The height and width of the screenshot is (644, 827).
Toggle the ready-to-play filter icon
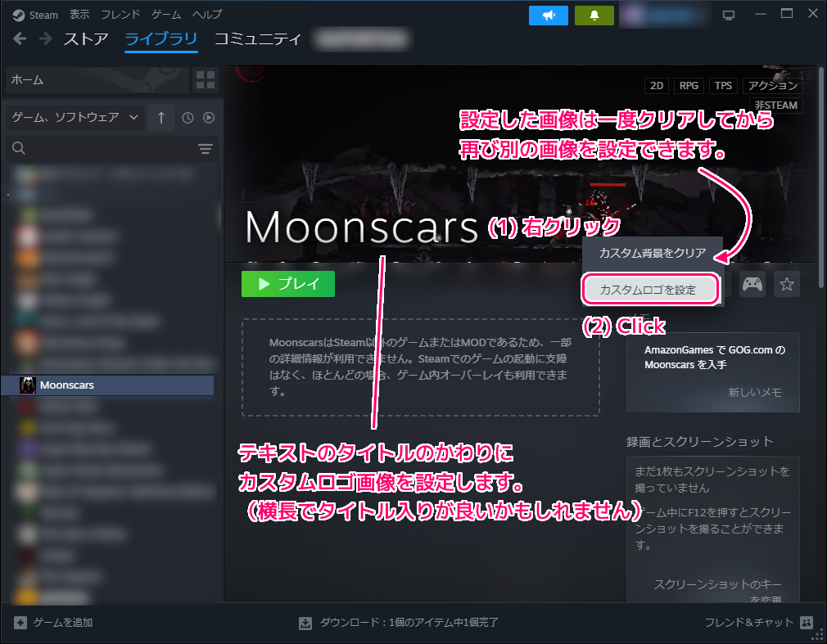click(209, 118)
